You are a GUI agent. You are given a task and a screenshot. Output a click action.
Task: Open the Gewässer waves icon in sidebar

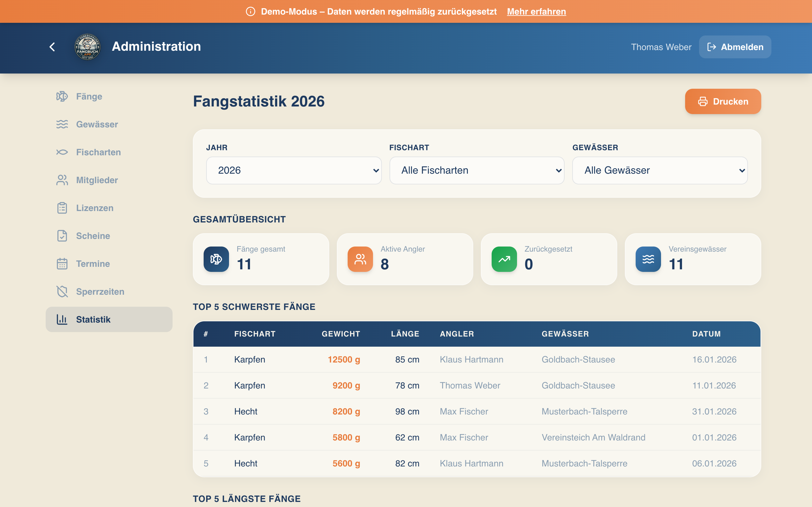(62, 124)
